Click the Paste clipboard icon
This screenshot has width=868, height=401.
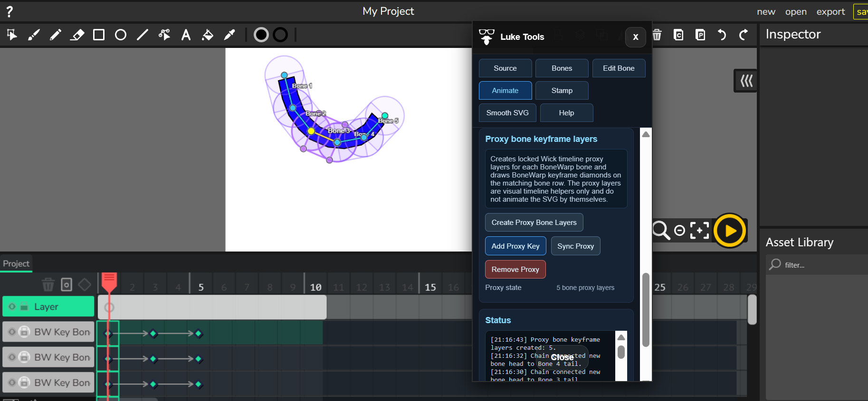point(700,35)
